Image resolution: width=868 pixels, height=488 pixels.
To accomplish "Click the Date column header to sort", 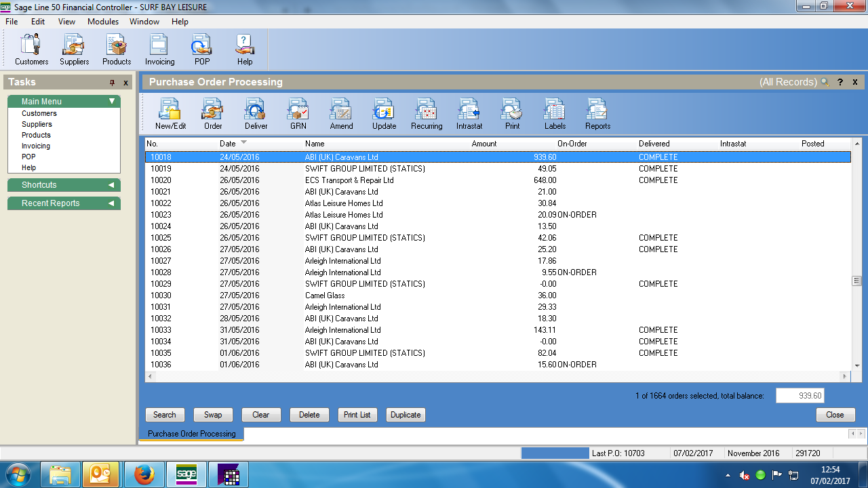I will (228, 144).
